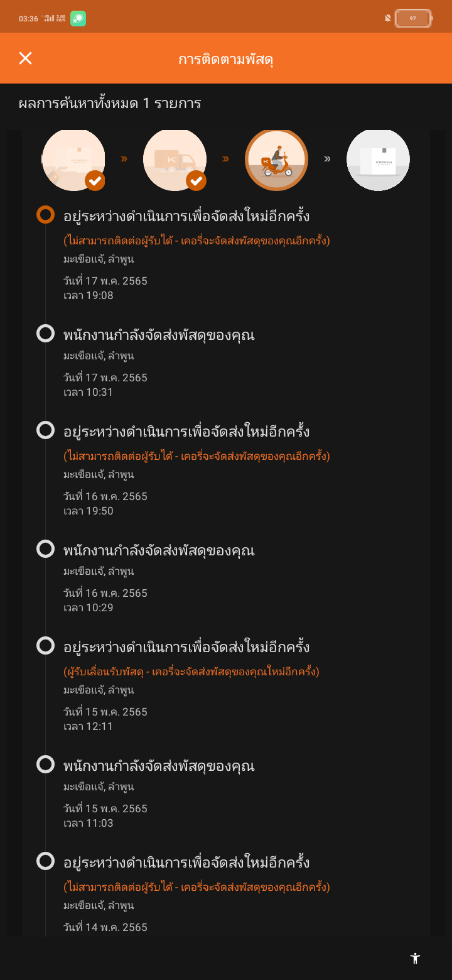Open the accessibility icon at bottom right

(415, 958)
